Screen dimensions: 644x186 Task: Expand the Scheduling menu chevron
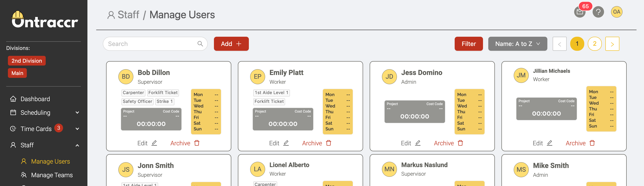click(x=77, y=113)
